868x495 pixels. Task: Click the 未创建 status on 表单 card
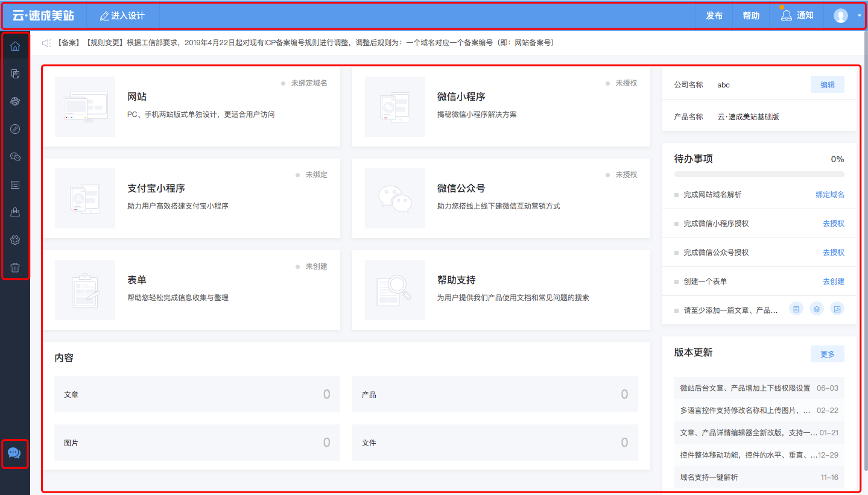click(x=317, y=266)
